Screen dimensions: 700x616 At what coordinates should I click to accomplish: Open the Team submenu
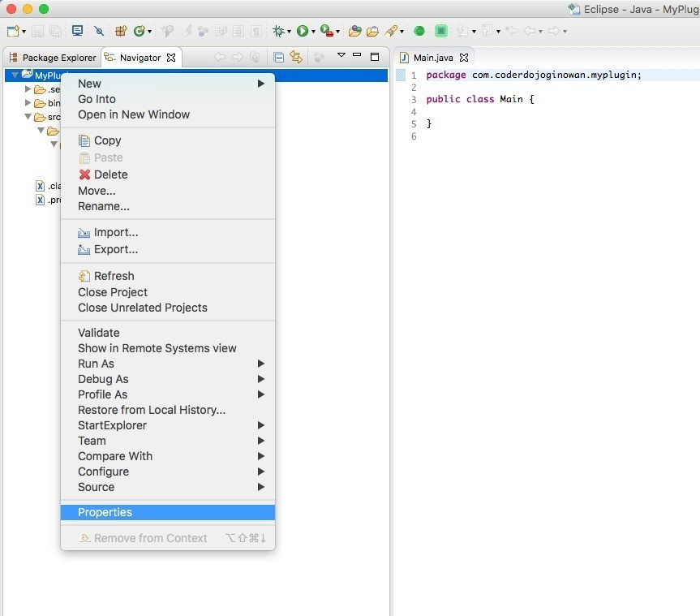92,441
